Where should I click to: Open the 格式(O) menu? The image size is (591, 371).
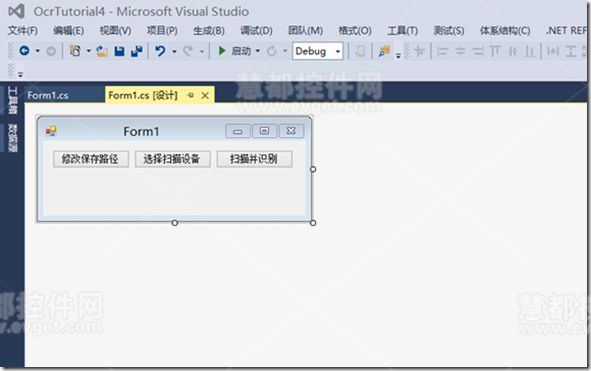coord(355,30)
